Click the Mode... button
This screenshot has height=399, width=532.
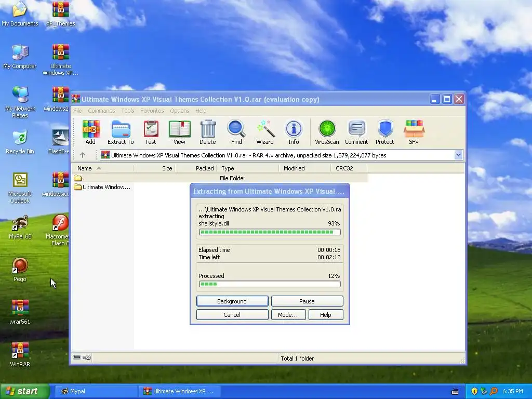(x=288, y=315)
